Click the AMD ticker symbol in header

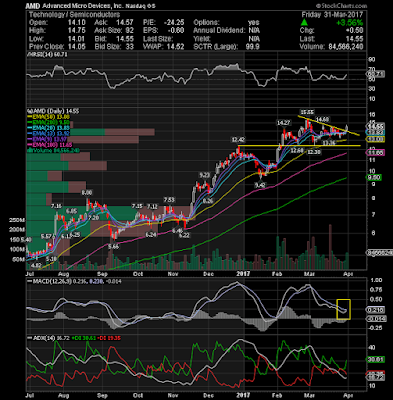click(31, 6)
